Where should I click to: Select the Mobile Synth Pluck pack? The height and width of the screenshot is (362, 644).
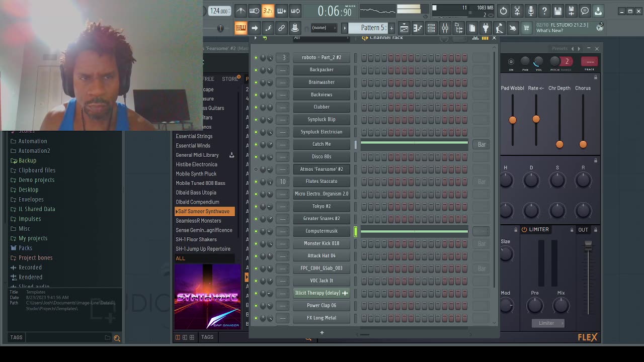tap(196, 174)
